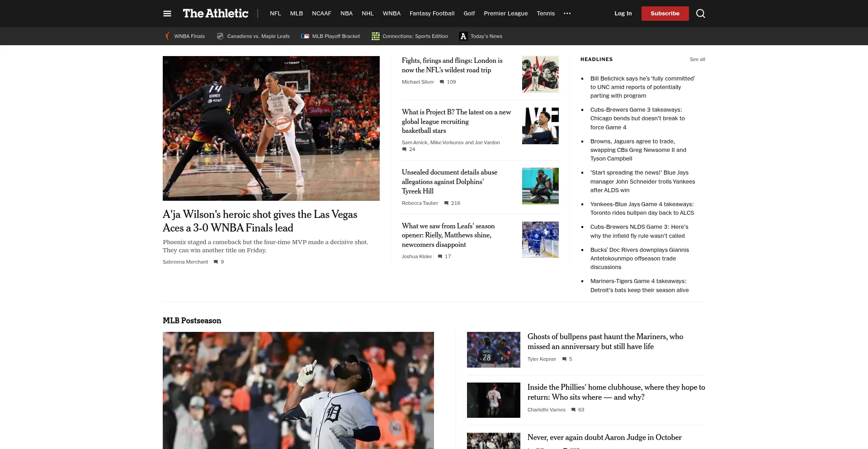The image size is (868, 449).
Task: Click the Canadiens vs. Maple Leafs hockey icon
Action: coord(220,36)
